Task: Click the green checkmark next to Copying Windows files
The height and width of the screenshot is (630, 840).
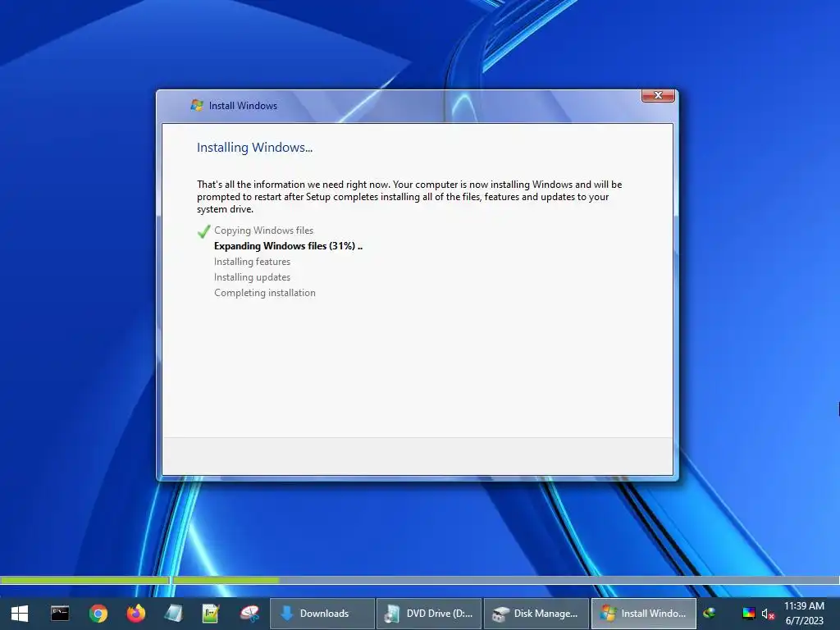Action: (203, 231)
